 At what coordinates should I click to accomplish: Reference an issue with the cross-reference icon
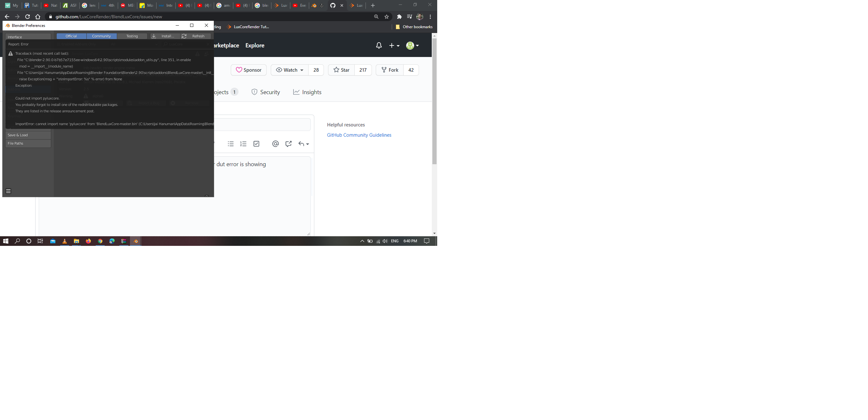[288, 144]
